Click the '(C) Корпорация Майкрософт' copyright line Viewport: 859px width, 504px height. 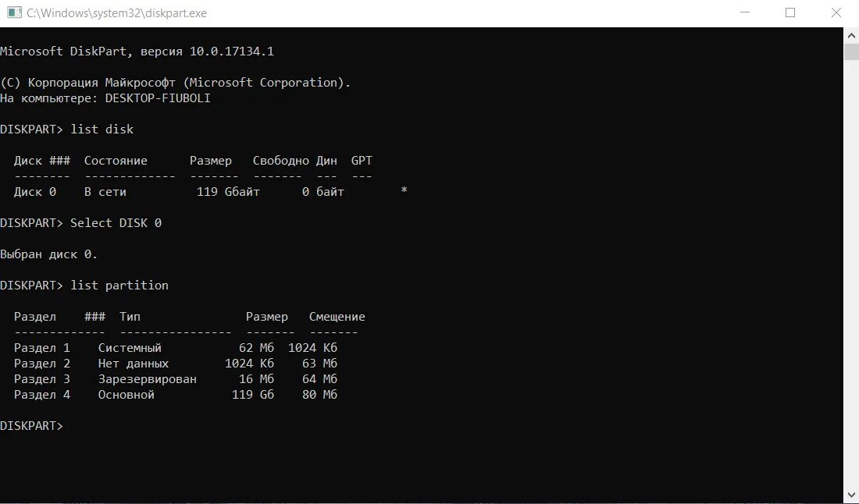[175, 83]
